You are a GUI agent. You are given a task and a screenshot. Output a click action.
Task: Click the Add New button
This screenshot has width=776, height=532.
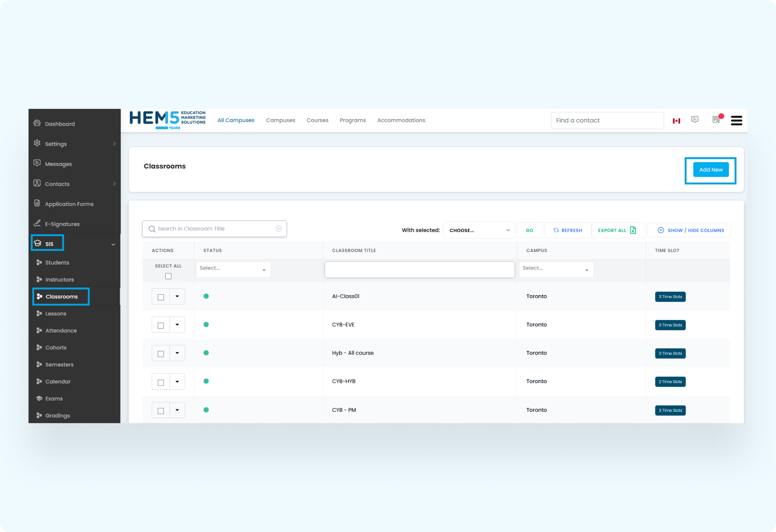(711, 170)
